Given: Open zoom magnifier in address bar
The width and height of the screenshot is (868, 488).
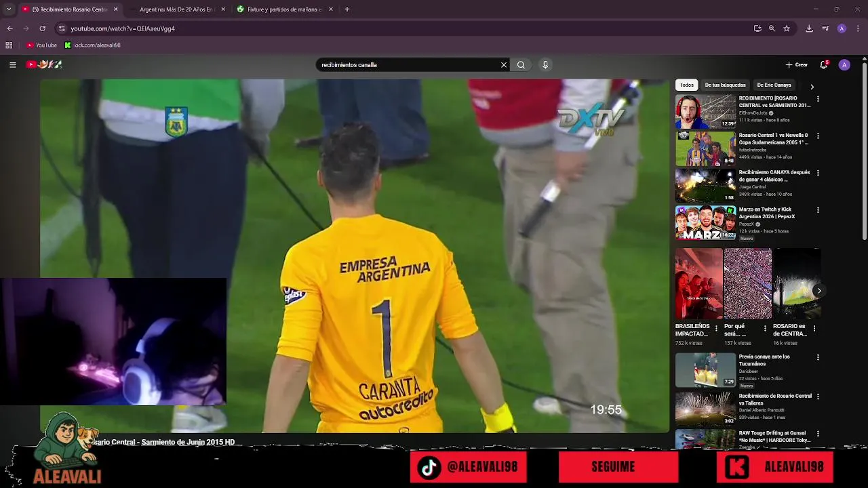Looking at the screenshot, I should 772,28.
